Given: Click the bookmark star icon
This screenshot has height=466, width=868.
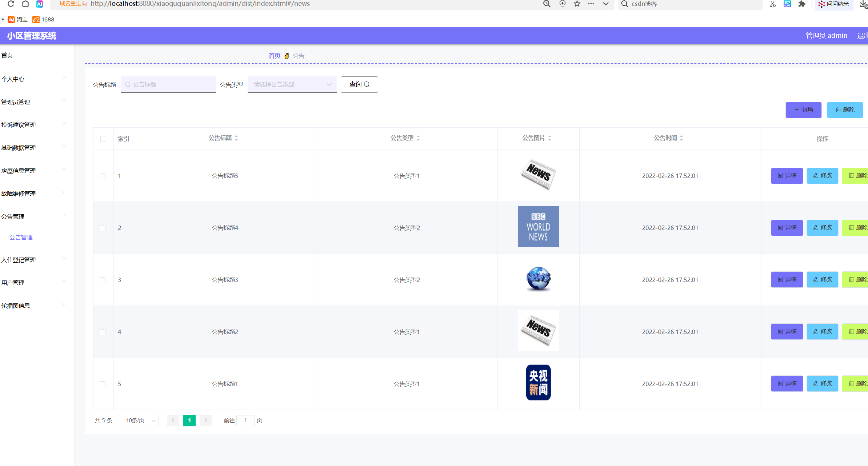Looking at the screenshot, I should [x=577, y=4].
